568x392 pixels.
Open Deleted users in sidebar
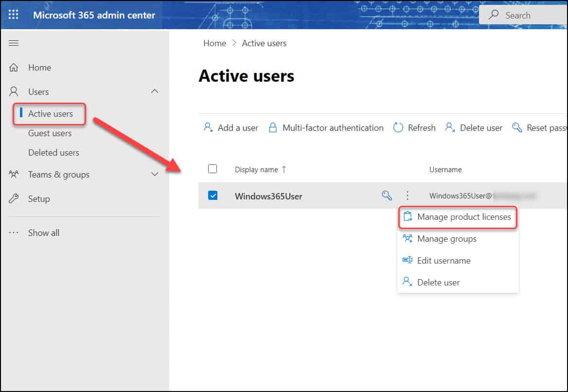point(53,153)
